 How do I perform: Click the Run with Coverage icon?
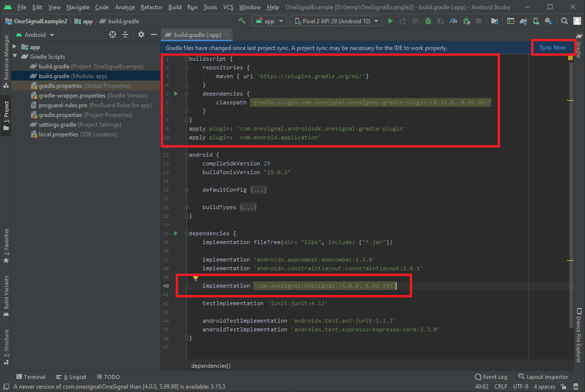pyautogui.click(x=441, y=21)
